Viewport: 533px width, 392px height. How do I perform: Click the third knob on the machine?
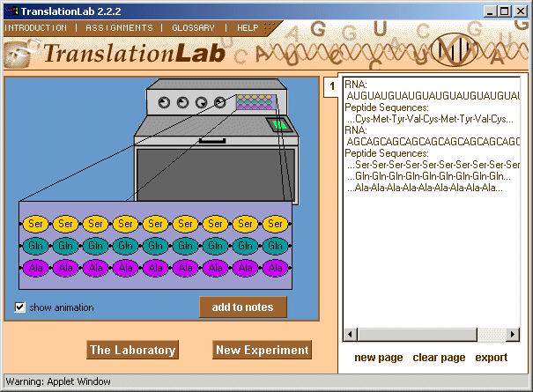(201, 102)
